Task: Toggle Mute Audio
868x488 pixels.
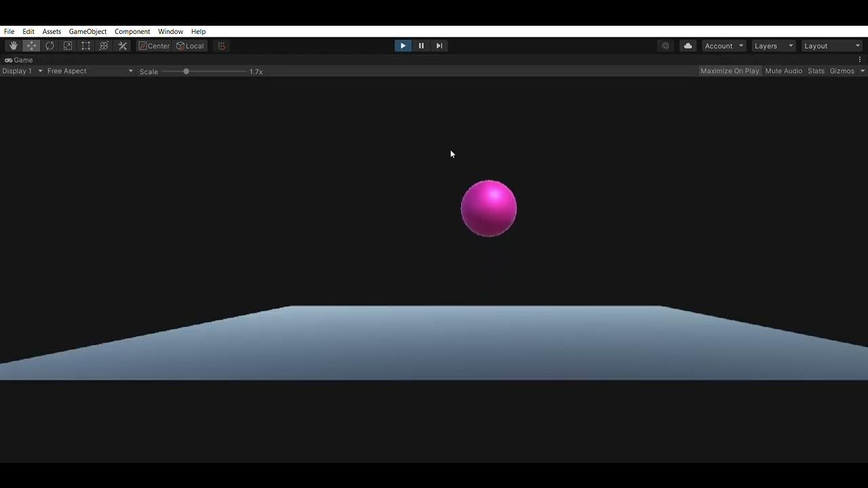Action: coord(784,71)
